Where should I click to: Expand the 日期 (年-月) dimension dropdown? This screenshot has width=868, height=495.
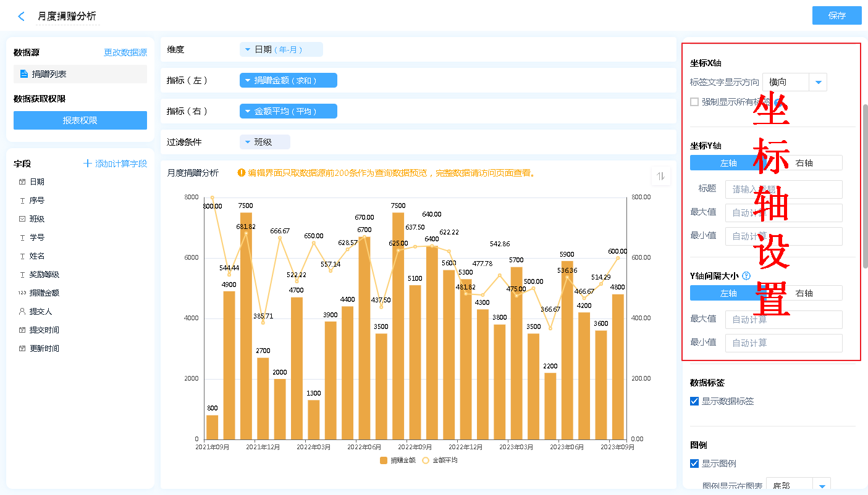click(x=248, y=49)
